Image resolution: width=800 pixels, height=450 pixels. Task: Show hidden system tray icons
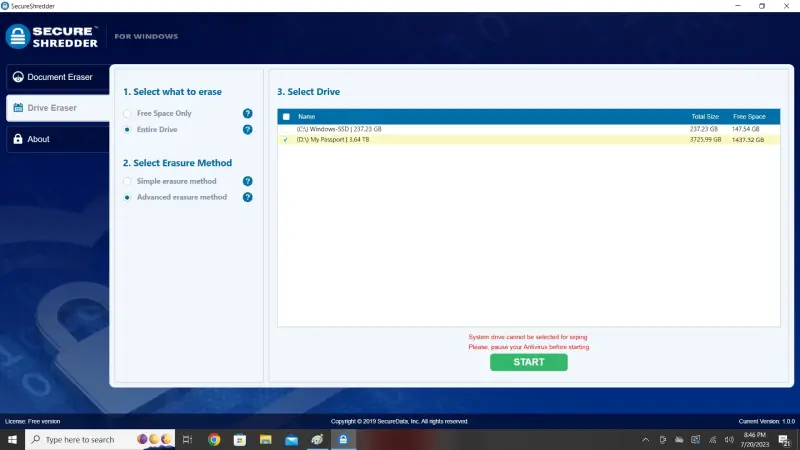point(645,439)
